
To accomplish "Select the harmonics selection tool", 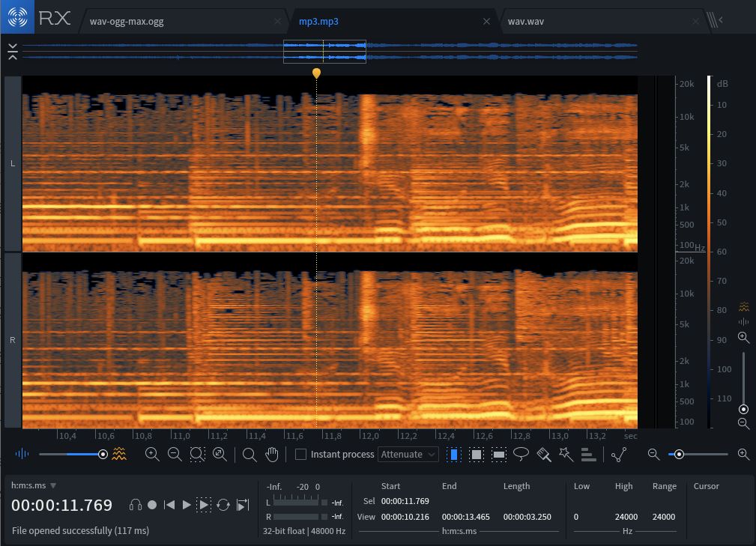I will (589, 454).
